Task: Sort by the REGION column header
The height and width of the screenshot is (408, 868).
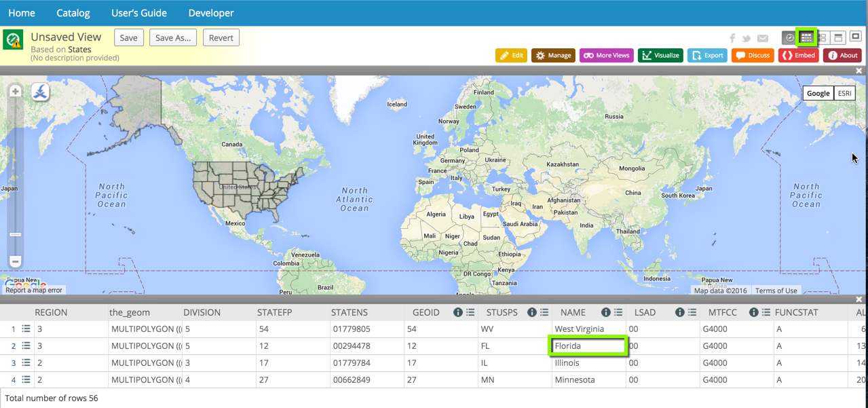Action: 52,312
